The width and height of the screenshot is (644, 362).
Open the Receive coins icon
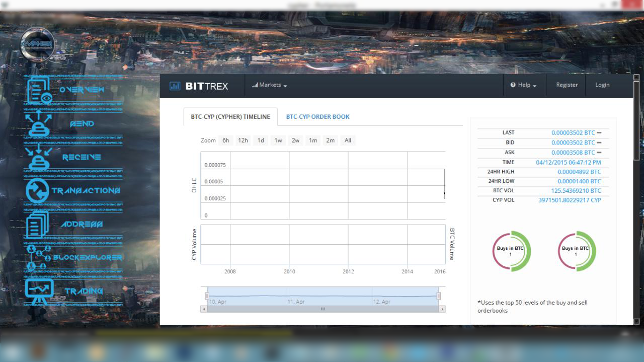[x=38, y=158]
